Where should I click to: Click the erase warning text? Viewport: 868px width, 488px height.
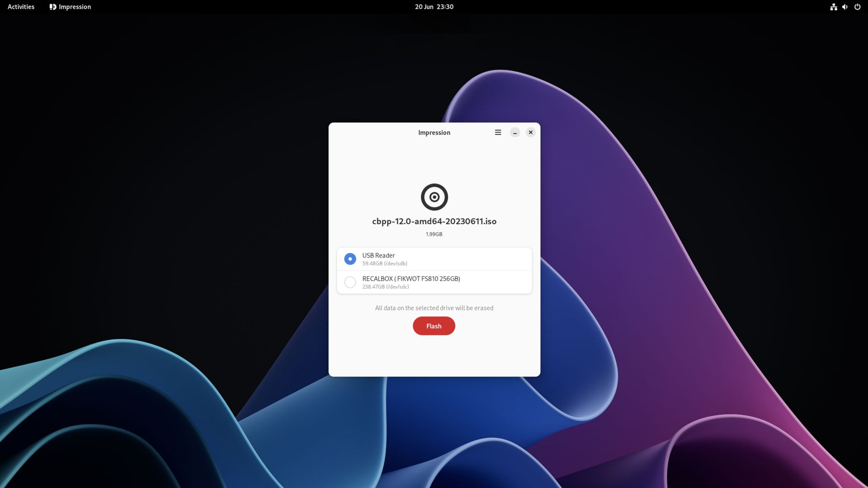tap(434, 308)
